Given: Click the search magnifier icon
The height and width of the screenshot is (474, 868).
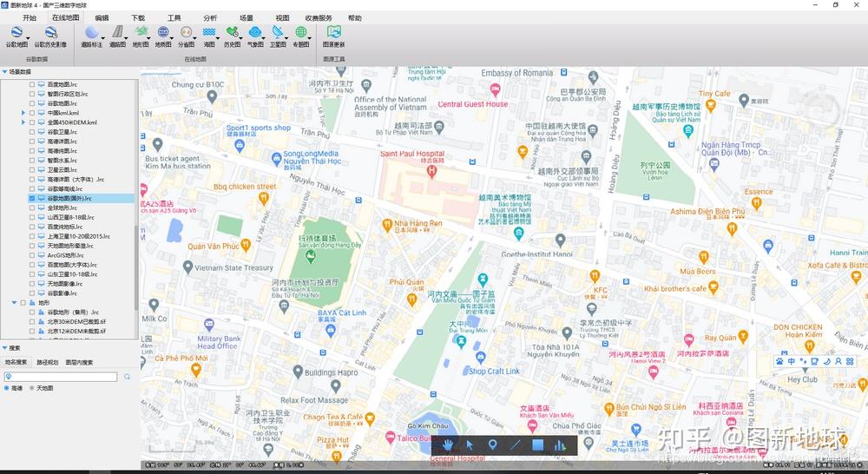Looking at the screenshot, I should coord(128,377).
